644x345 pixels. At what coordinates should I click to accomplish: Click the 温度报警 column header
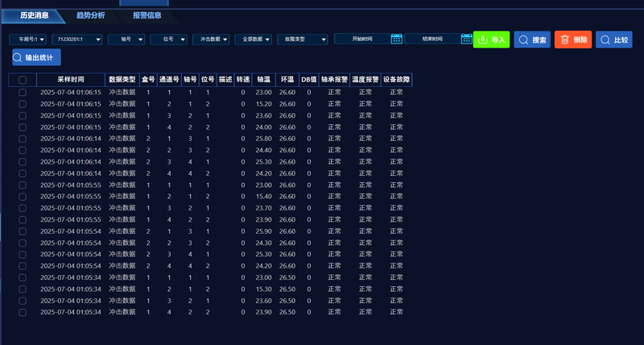(x=365, y=80)
